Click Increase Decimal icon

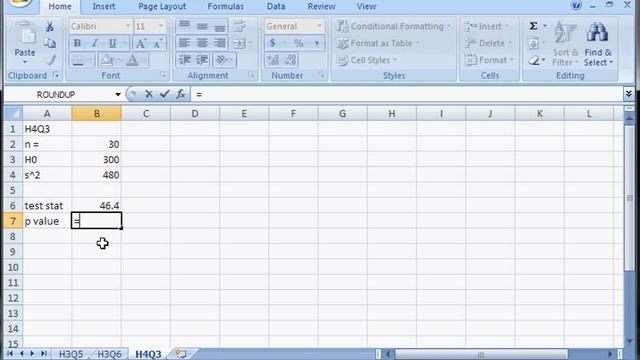tap(273, 60)
